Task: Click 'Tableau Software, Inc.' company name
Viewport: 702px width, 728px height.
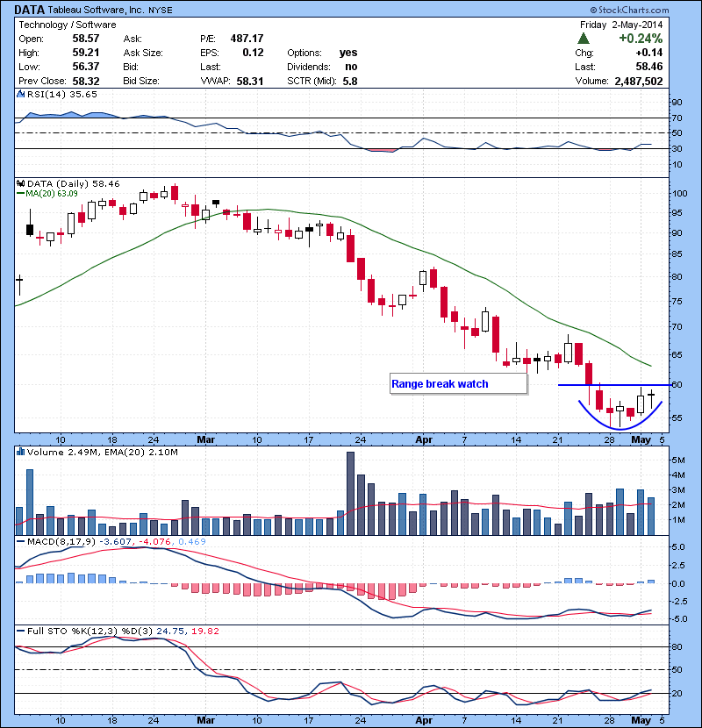Action: pyautogui.click(x=97, y=11)
